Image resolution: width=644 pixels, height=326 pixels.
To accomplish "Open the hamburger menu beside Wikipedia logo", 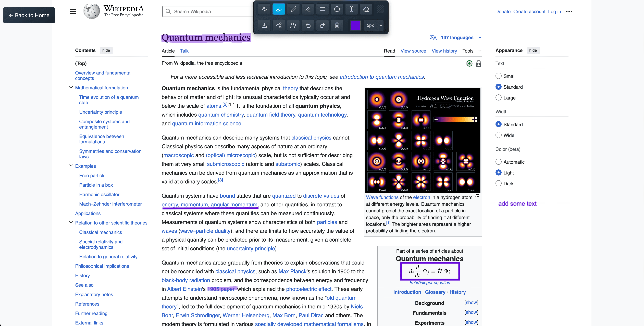I will (73, 11).
